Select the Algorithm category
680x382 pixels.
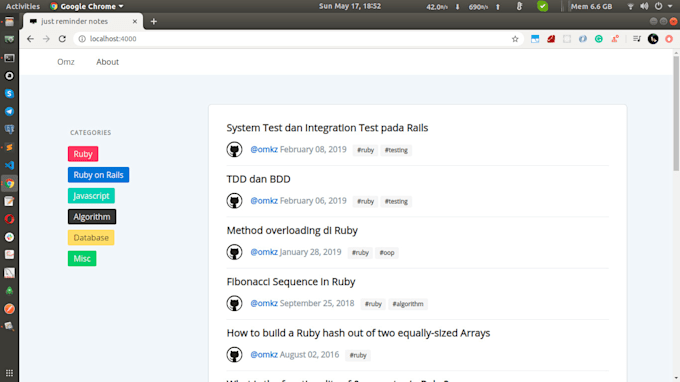(x=92, y=217)
